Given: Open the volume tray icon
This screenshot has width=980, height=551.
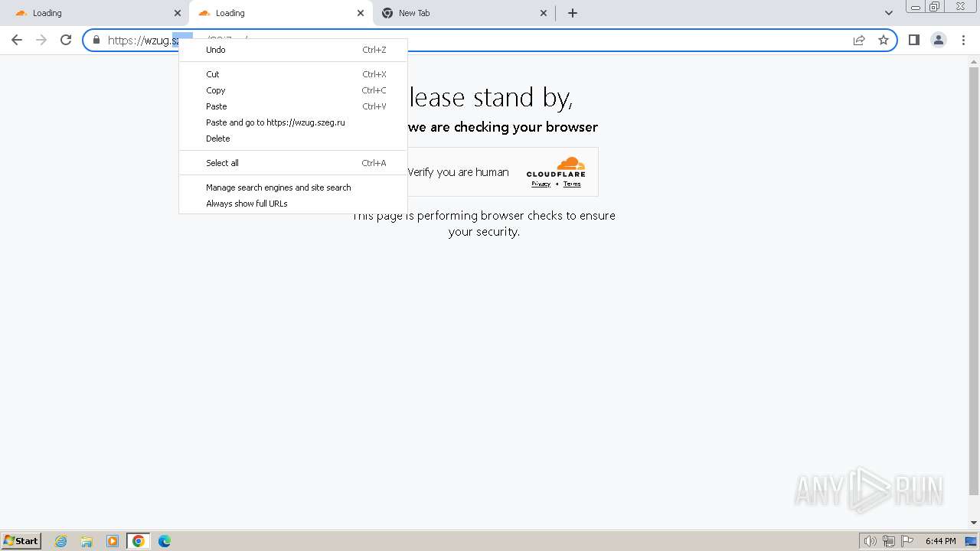Looking at the screenshot, I should coord(871,541).
